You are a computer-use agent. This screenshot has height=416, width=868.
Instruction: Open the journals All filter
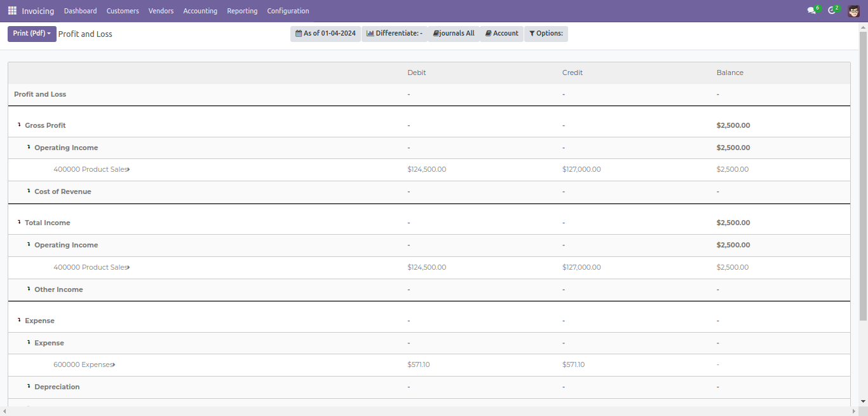click(454, 34)
